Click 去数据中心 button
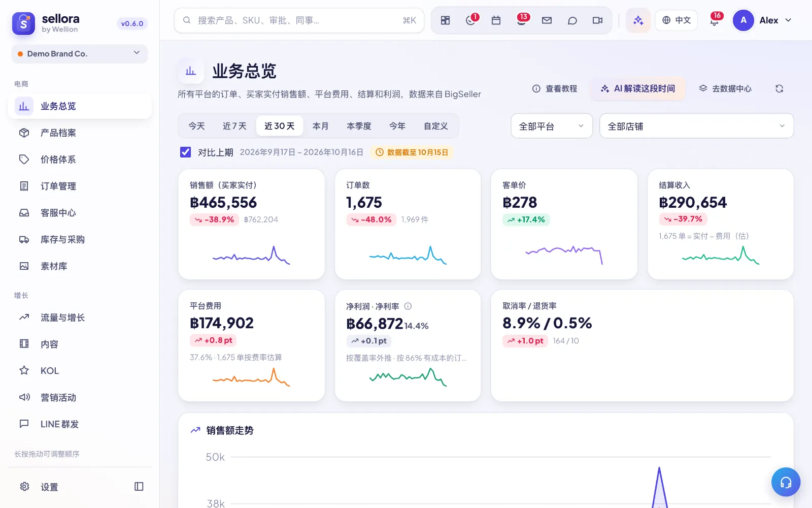 pyautogui.click(x=725, y=88)
